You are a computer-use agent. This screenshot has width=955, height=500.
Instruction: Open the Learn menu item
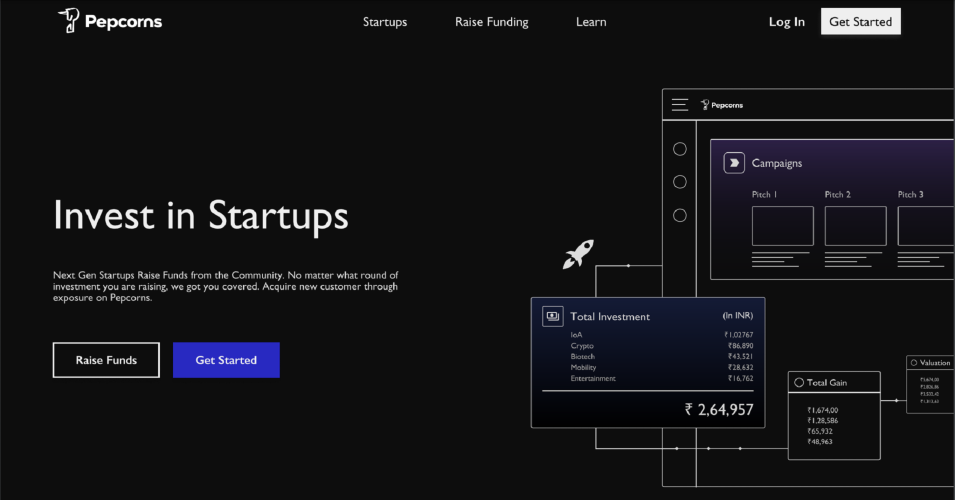point(591,22)
